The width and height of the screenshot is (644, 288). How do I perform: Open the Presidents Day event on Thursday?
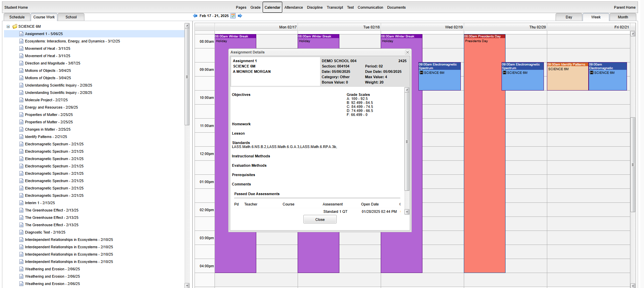click(485, 153)
